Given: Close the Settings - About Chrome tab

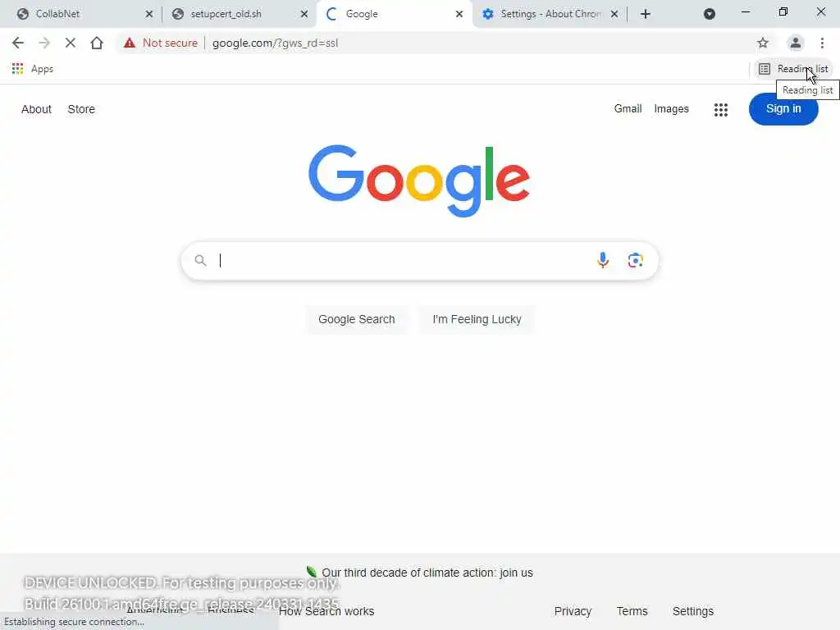Looking at the screenshot, I should click(614, 14).
